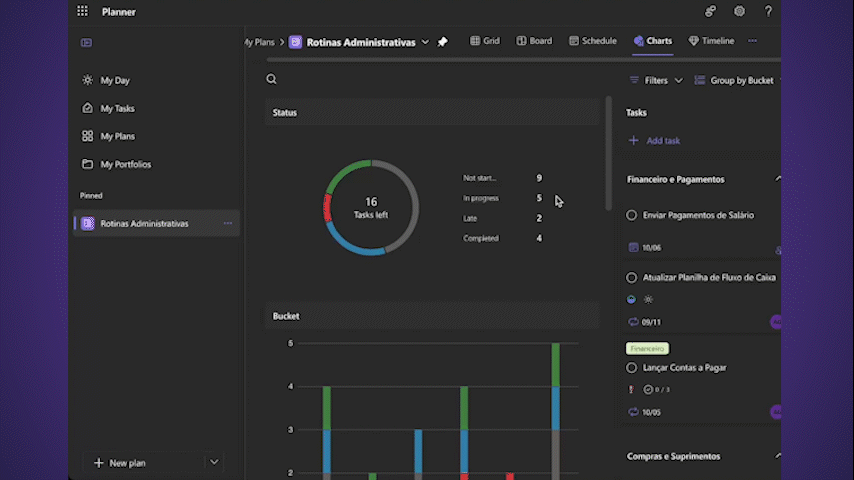
Task: Mark Enviar Pagamentos de Salário complete
Action: [x=632, y=215]
